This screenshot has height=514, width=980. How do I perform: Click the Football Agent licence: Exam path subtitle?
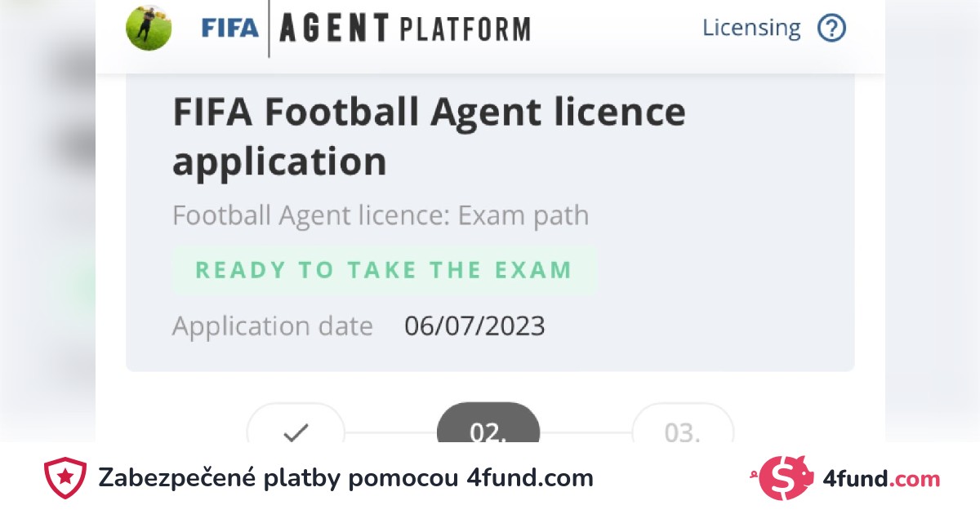pos(381,216)
